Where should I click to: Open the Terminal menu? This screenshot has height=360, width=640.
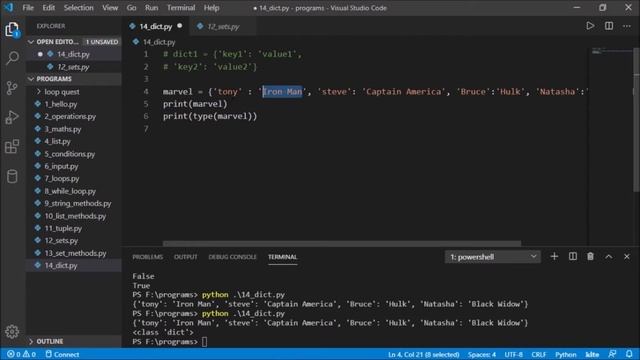tap(181, 8)
